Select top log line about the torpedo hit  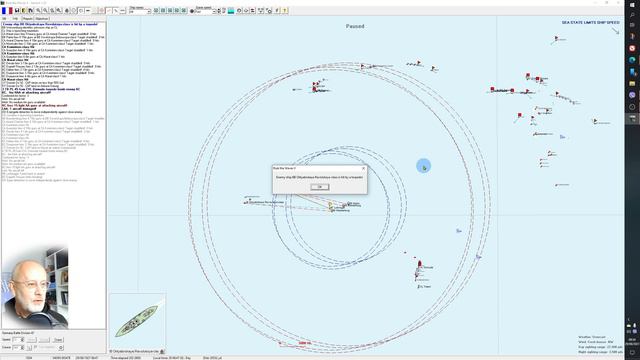tap(50, 24)
